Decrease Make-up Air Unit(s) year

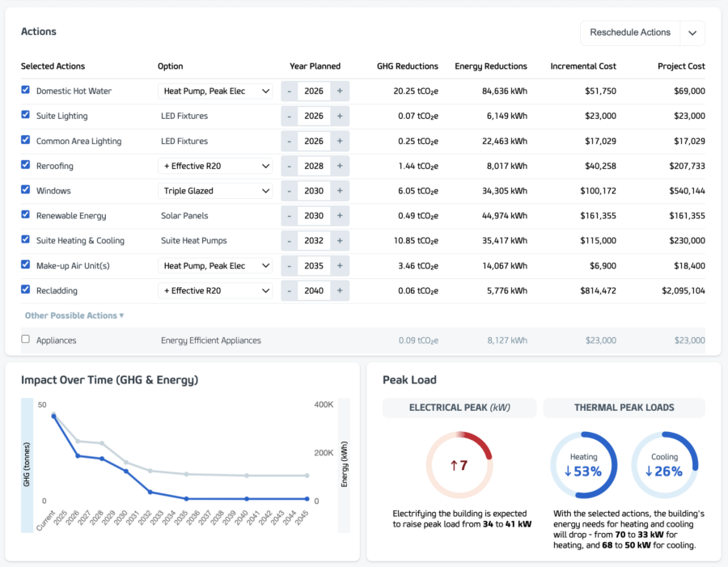coord(289,266)
